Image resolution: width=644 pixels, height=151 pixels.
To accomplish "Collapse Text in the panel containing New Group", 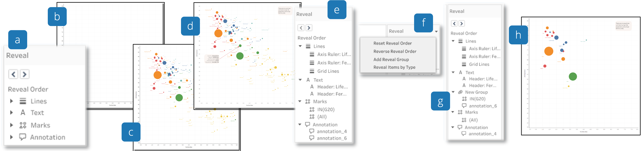I will click(x=453, y=72).
